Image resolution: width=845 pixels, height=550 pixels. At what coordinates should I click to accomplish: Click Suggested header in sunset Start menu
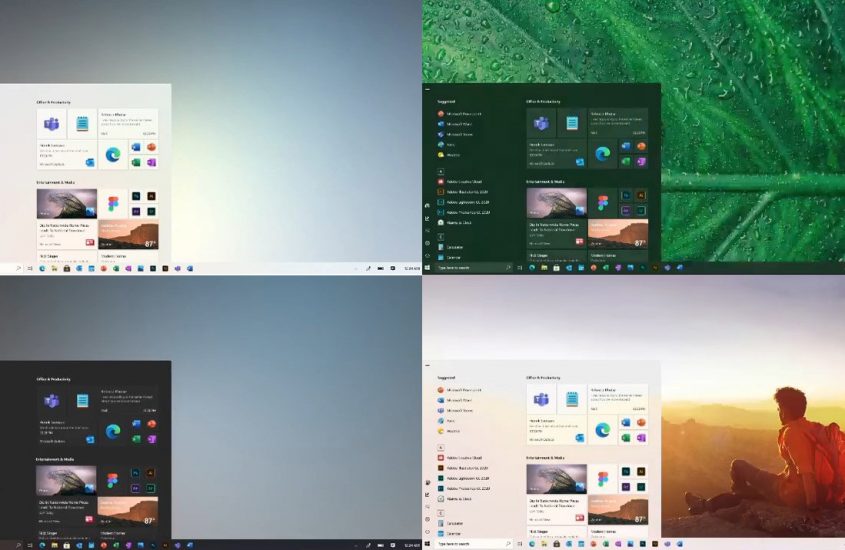(446, 378)
